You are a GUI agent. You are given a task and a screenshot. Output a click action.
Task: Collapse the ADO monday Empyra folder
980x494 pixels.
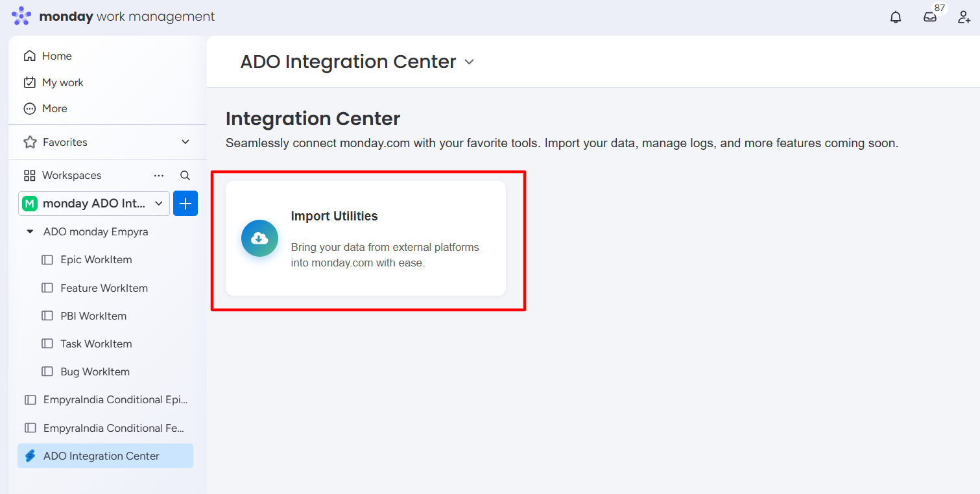pos(30,231)
